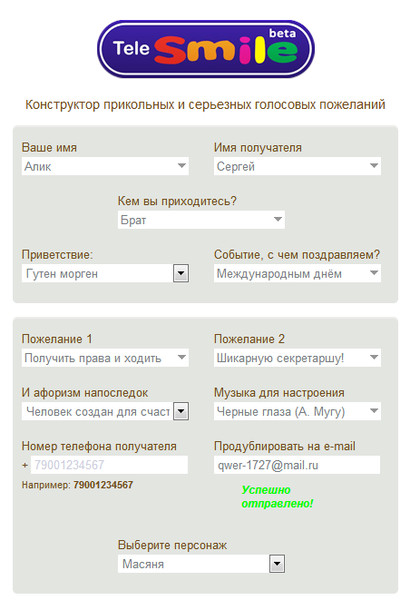
Task: Open the 'Пожелание 1' dropdown
Action: point(105,357)
